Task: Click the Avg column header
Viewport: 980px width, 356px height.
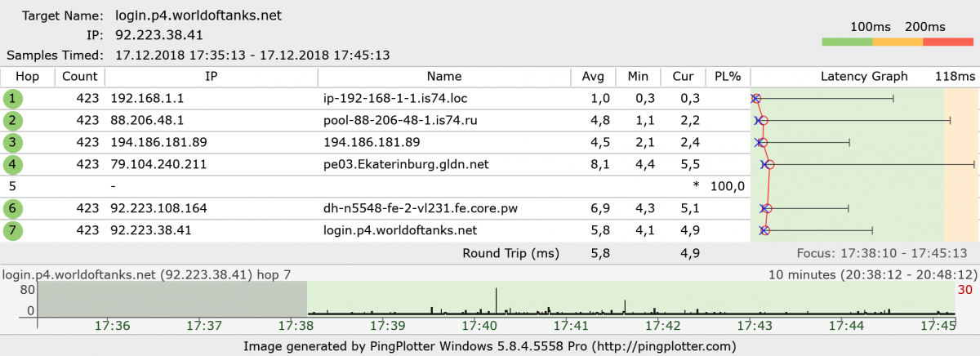Action: coord(593,77)
